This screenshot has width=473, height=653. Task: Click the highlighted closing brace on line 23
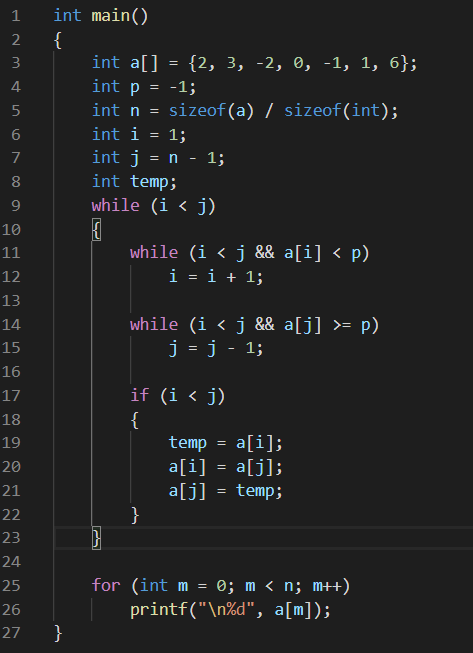[x=96, y=538]
